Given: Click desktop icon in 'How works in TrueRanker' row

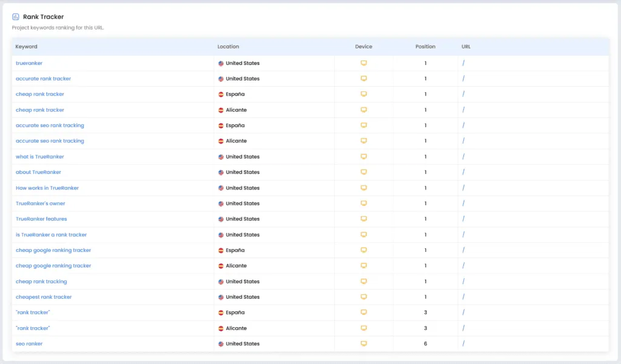Looking at the screenshot, I should click(364, 188).
